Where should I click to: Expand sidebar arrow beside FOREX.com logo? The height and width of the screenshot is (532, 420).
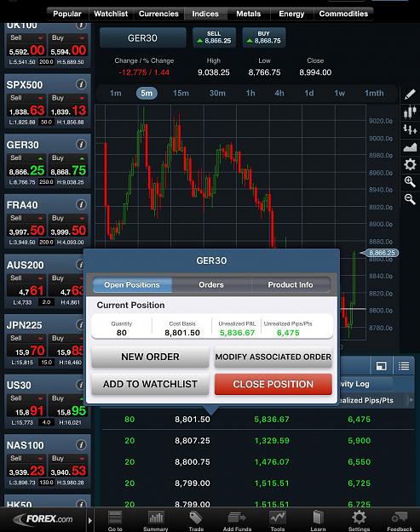(x=90, y=520)
